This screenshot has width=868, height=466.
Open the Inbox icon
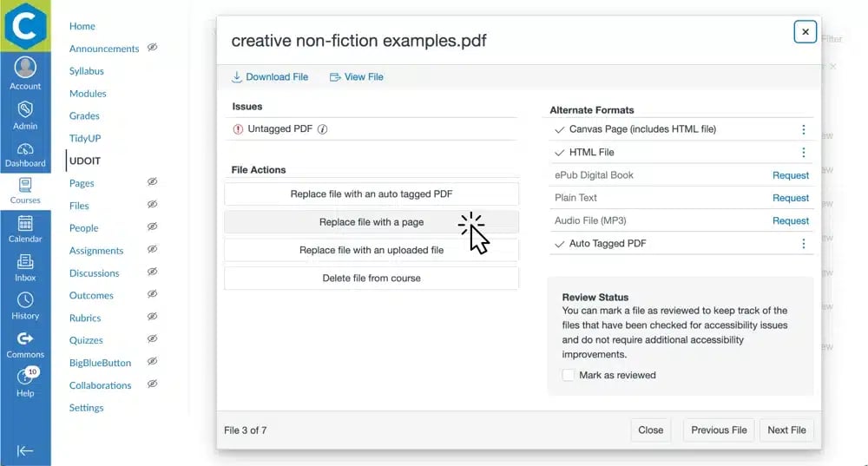25,262
